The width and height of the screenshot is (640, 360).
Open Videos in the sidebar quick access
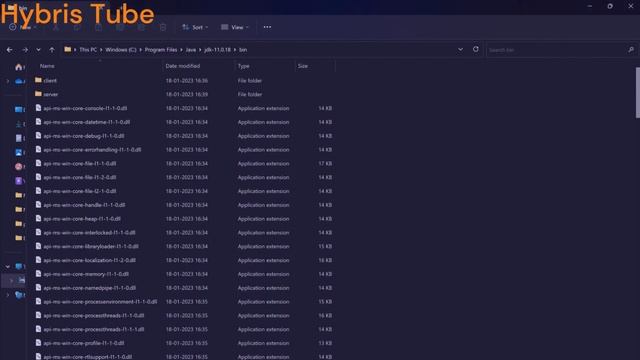[x=19, y=180]
